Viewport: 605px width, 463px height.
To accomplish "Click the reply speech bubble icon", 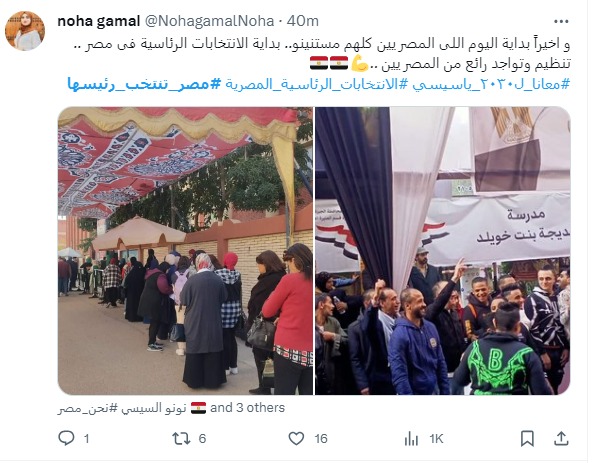I will (66, 438).
